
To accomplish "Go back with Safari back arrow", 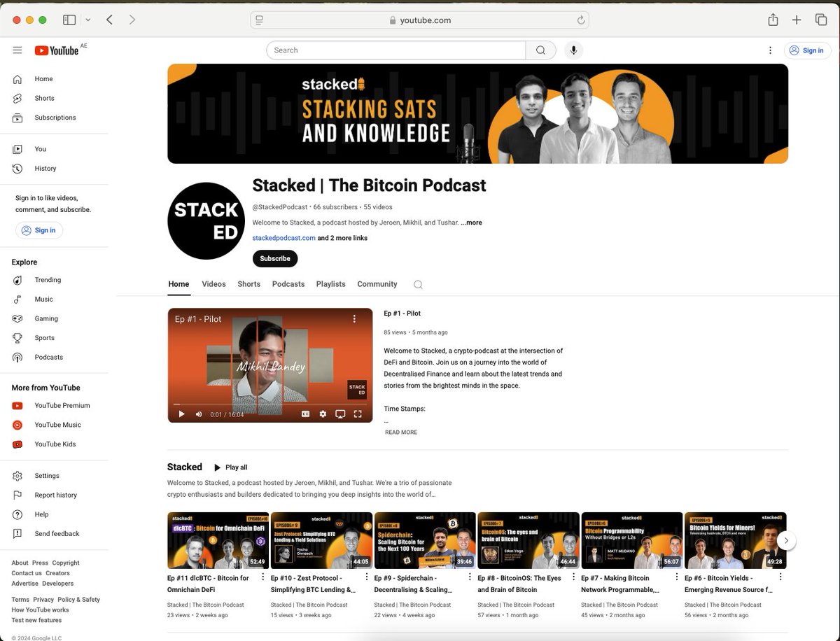I will [x=110, y=20].
